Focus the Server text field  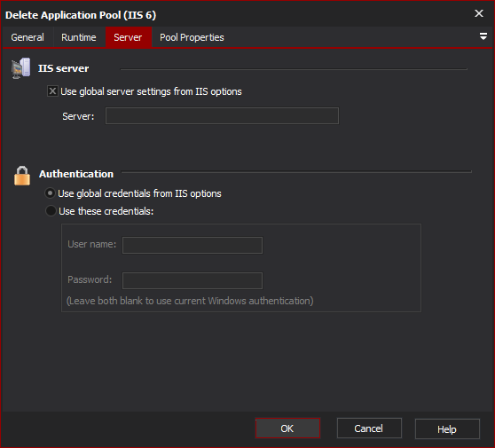[223, 116]
